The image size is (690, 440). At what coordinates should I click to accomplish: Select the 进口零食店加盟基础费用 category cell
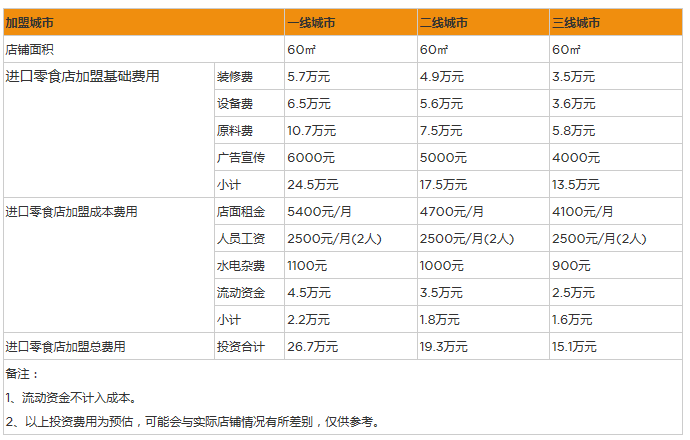pyautogui.click(x=82, y=76)
